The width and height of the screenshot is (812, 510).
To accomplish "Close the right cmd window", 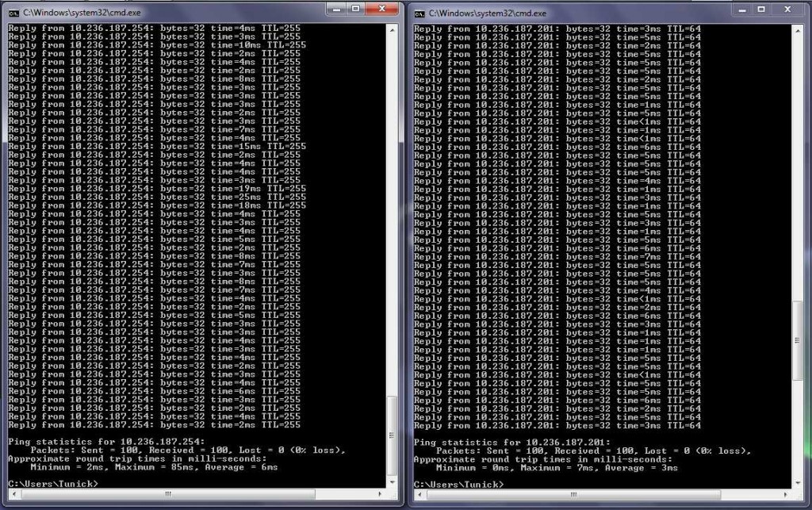I will click(x=787, y=10).
